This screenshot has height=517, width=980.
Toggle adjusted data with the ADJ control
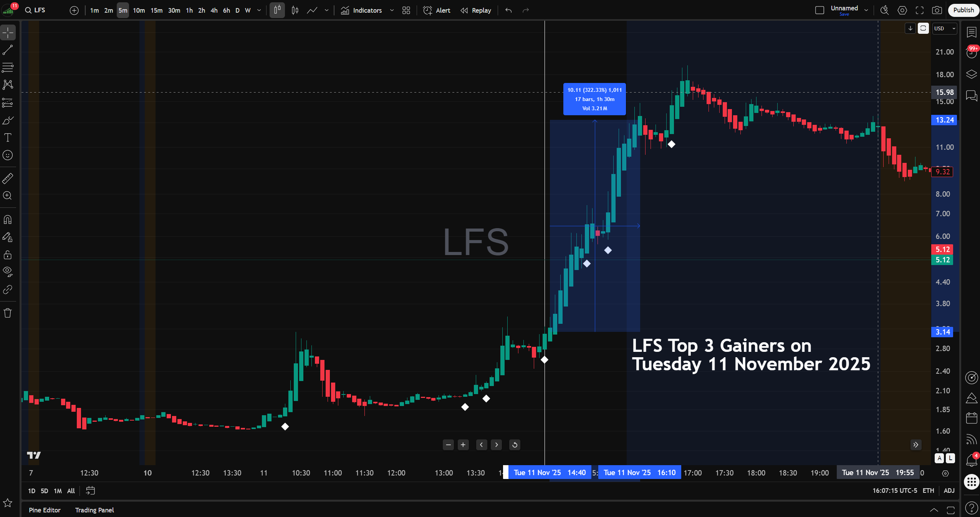(949, 490)
